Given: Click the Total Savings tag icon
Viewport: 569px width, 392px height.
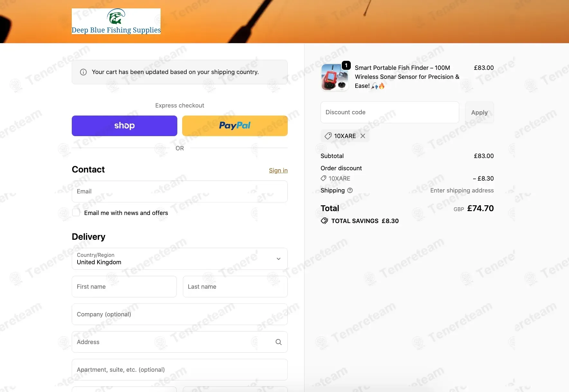Looking at the screenshot, I should coord(324,221).
